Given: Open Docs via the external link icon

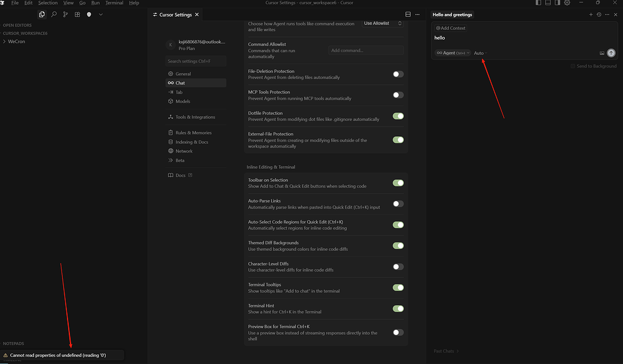Looking at the screenshot, I should pyautogui.click(x=190, y=175).
